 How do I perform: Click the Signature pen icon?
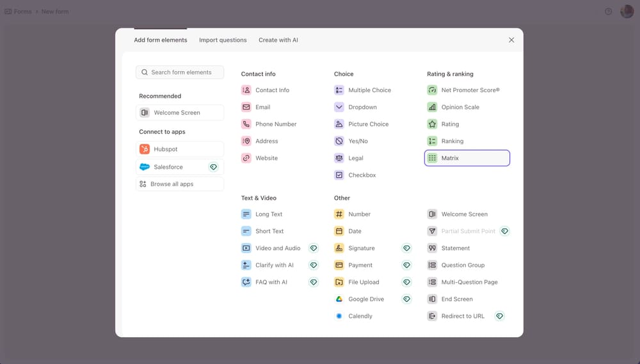(x=339, y=248)
